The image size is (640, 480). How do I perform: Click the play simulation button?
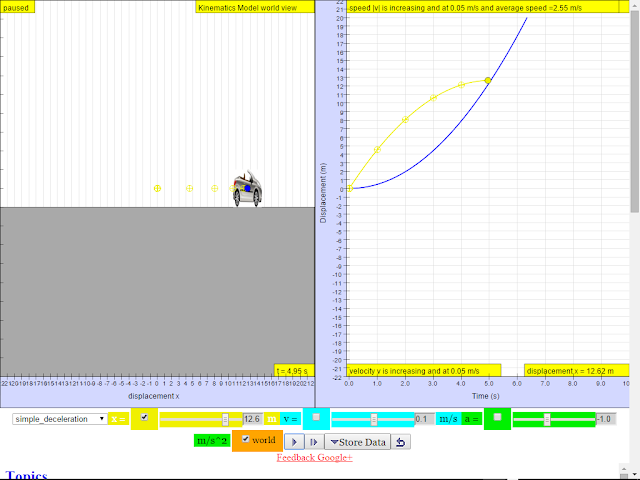[294, 442]
